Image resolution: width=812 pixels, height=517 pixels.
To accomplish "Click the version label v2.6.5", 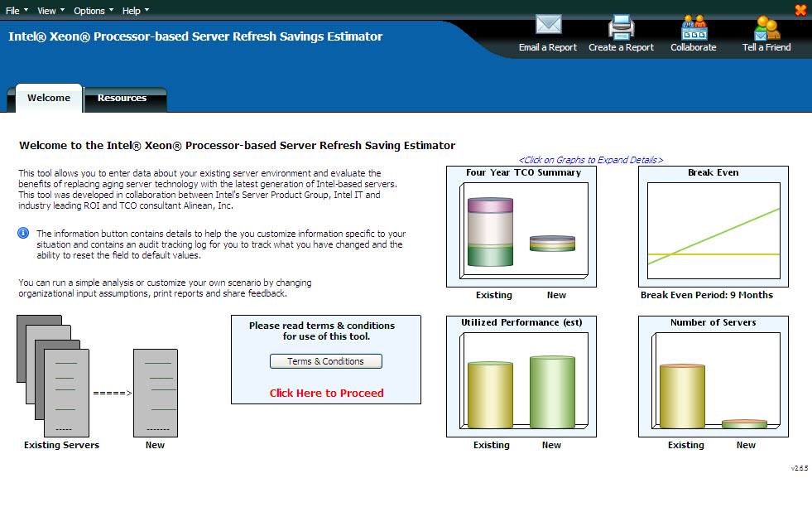I will click(x=799, y=468).
